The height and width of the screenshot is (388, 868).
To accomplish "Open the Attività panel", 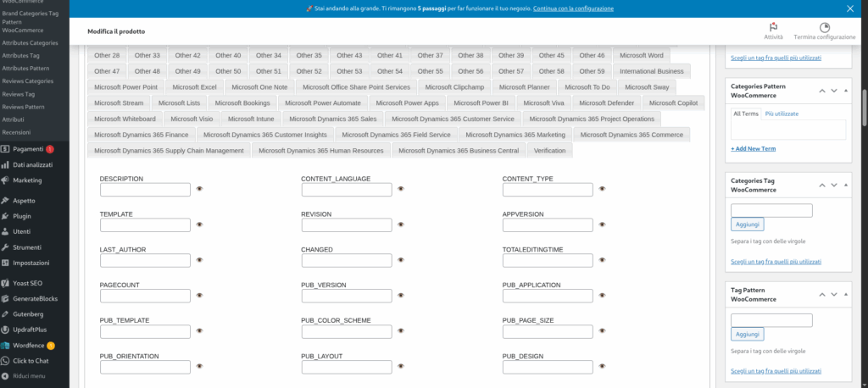I will [x=773, y=31].
